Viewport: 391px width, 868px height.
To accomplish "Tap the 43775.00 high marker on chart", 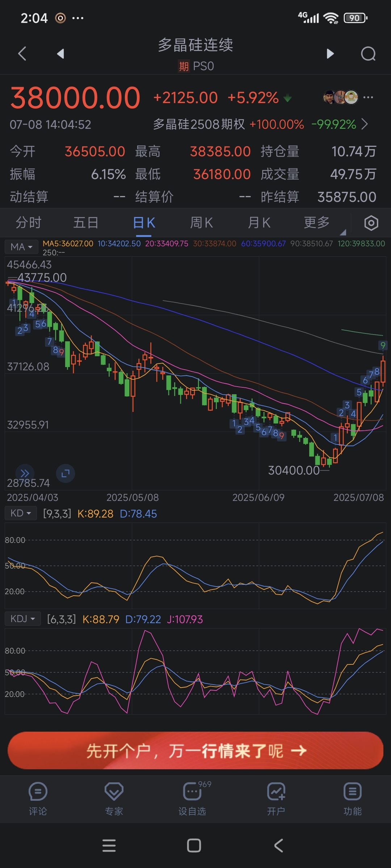I will (x=42, y=277).
